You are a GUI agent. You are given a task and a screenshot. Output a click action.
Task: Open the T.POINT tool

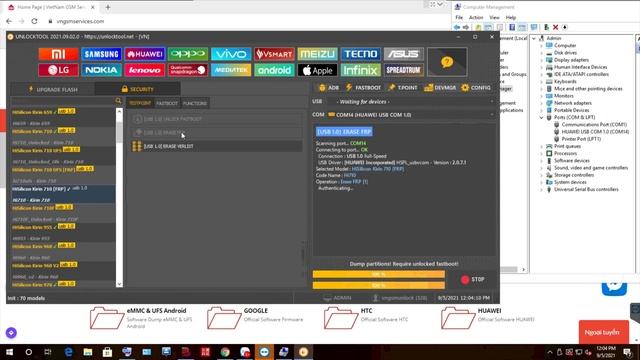[x=403, y=87]
